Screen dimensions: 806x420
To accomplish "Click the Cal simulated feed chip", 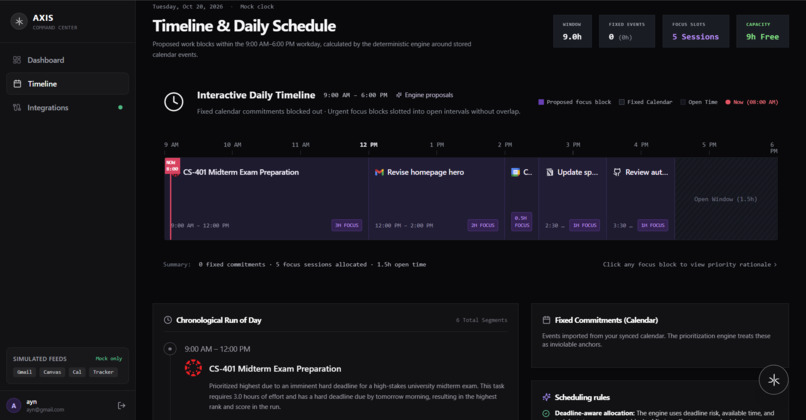I will [x=77, y=372].
